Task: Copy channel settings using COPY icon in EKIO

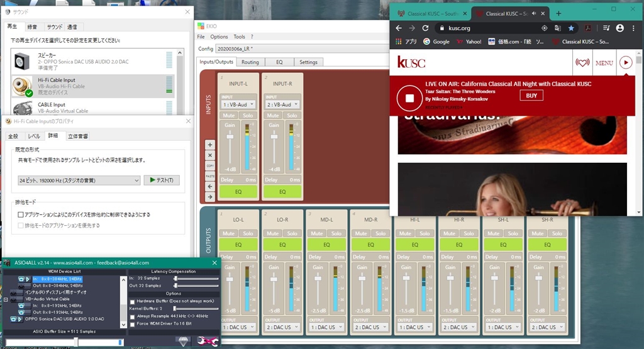Action: coord(210,165)
